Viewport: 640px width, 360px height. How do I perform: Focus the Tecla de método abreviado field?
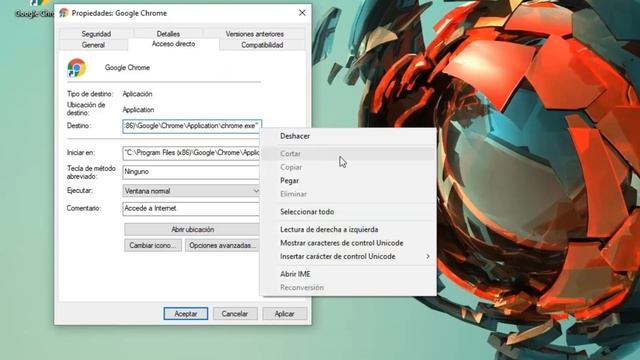pos(191,172)
